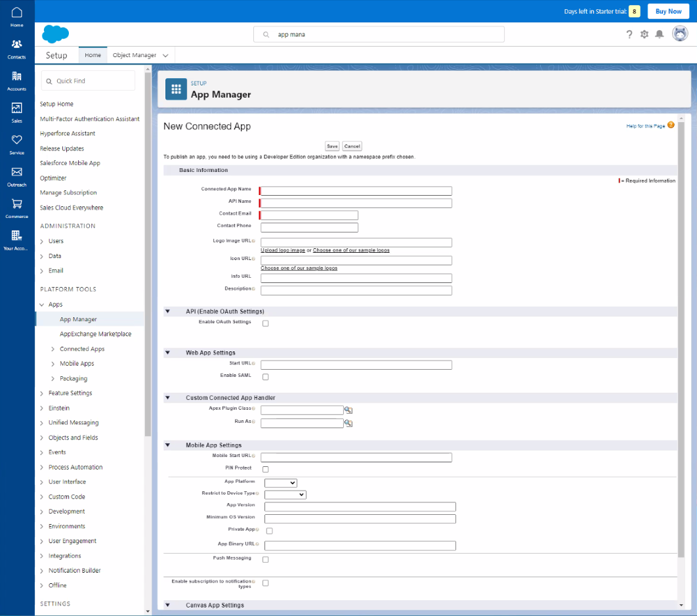Check the PIN Protect checkbox
The image size is (697, 616).
[265, 470]
